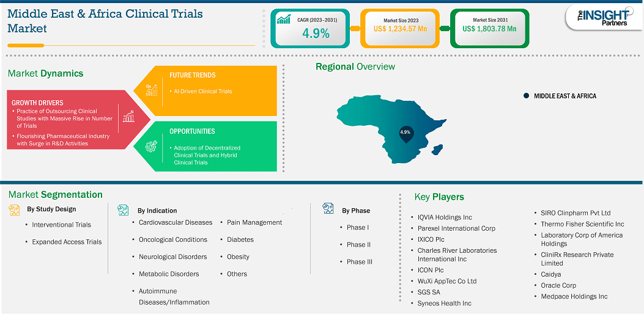Click 'Thermo Fisher Scientific Inc' player

tap(582, 224)
